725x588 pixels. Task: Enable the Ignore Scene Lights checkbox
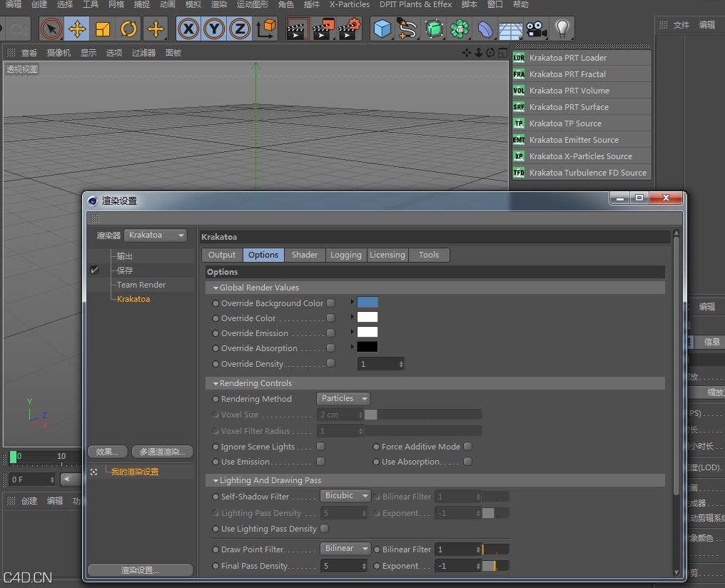pyautogui.click(x=321, y=446)
